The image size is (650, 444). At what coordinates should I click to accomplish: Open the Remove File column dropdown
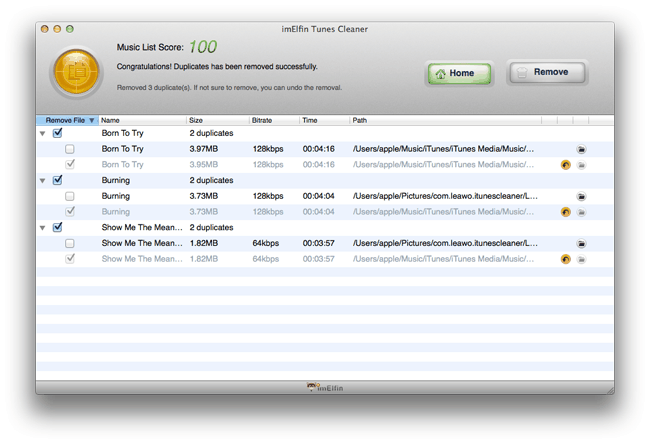click(92, 121)
